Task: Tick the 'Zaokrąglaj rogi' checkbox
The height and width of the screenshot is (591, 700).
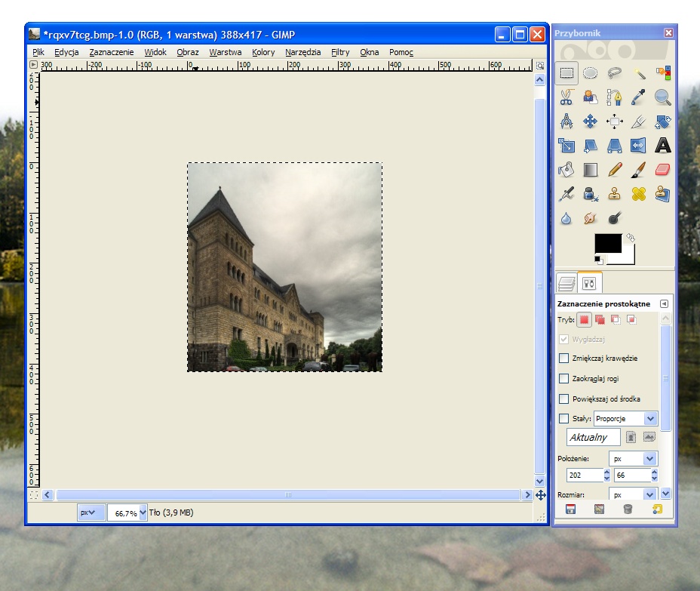Action: click(563, 378)
